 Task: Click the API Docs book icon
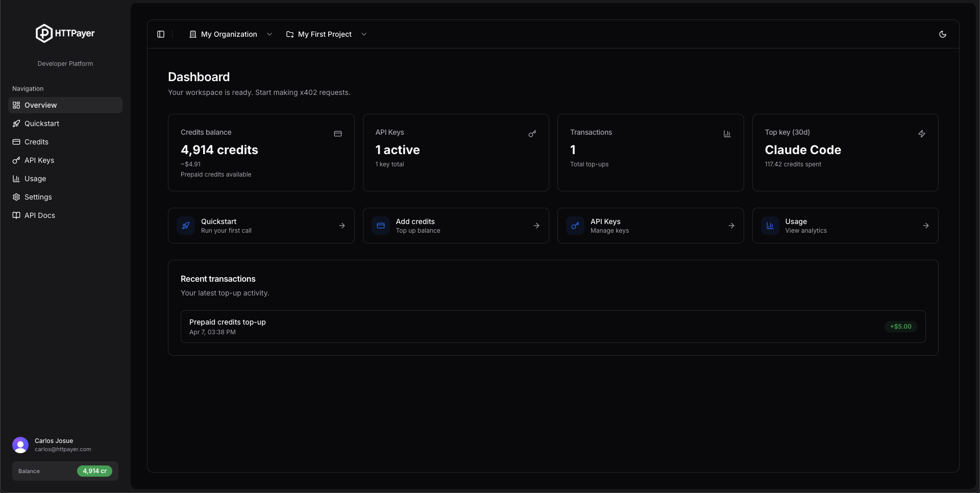tap(16, 215)
